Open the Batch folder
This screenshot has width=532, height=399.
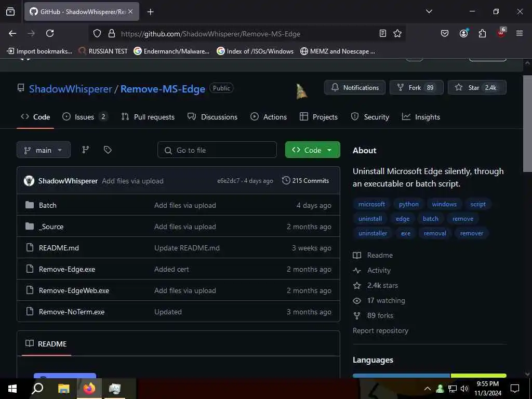pyautogui.click(x=47, y=205)
